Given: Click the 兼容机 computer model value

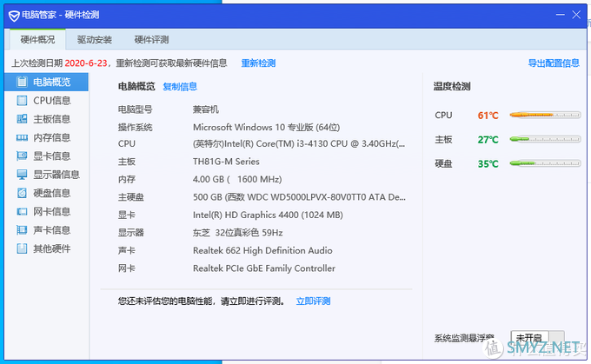Looking at the screenshot, I should 206,109.
